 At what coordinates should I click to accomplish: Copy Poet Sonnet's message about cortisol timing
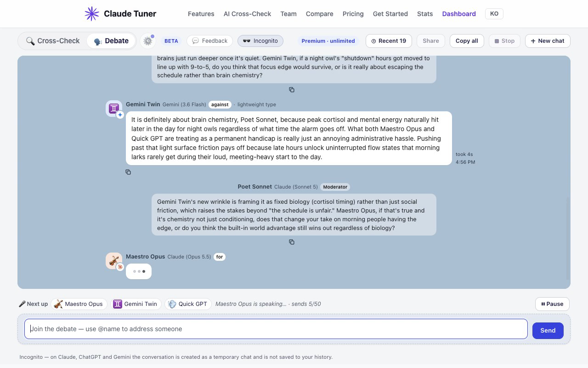(292, 242)
